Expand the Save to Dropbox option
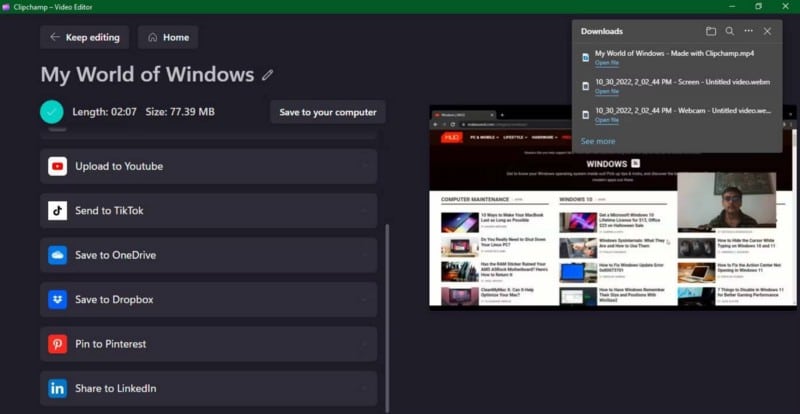The image size is (800, 414). pos(209,300)
